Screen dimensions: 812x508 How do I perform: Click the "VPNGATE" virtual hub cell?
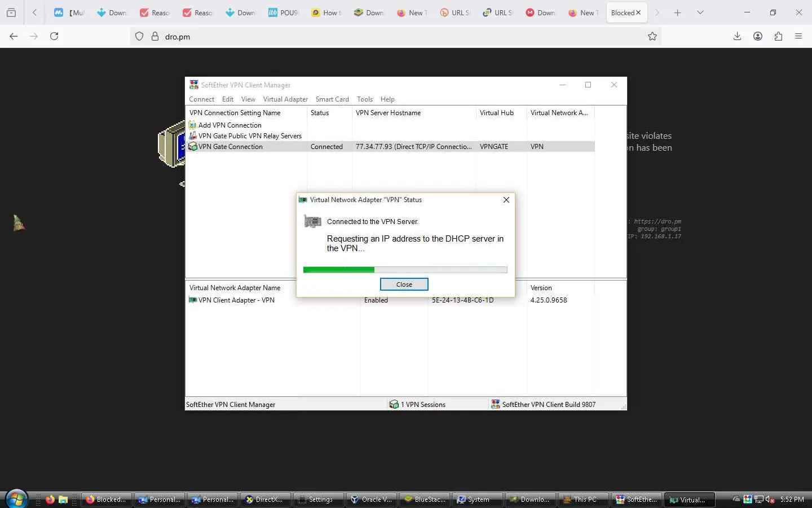click(494, 147)
